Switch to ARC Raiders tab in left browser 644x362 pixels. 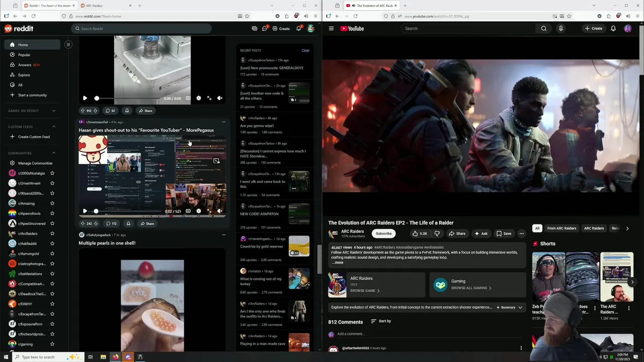click(105, 6)
